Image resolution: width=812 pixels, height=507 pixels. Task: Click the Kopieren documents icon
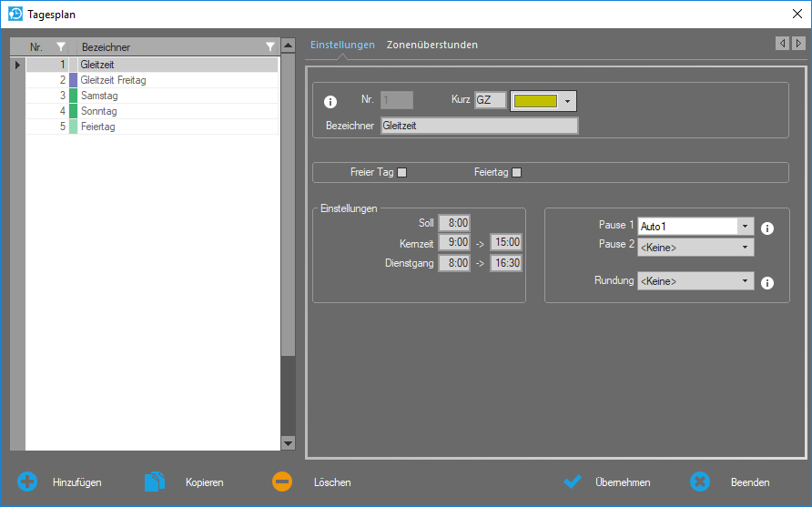tap(155, 482)
